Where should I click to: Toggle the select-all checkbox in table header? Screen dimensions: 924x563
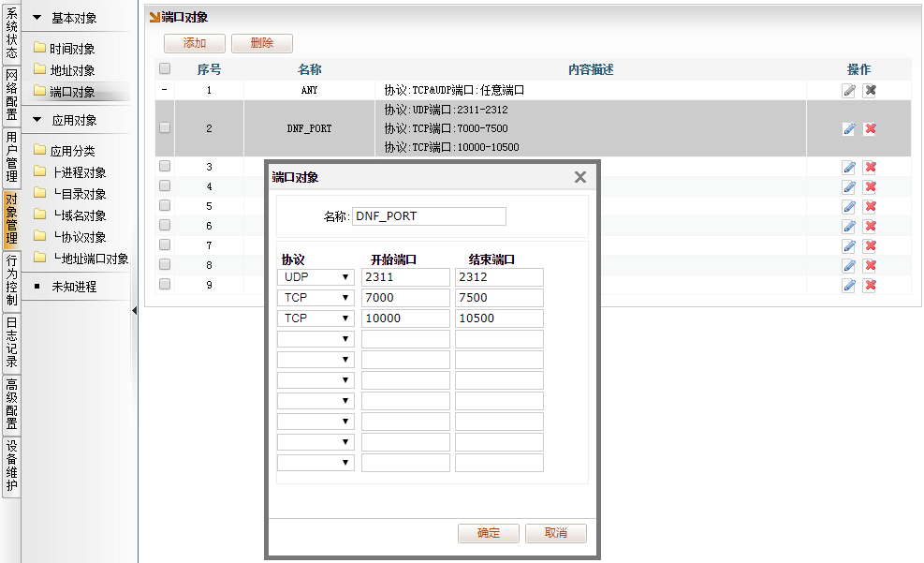point(165,69)
